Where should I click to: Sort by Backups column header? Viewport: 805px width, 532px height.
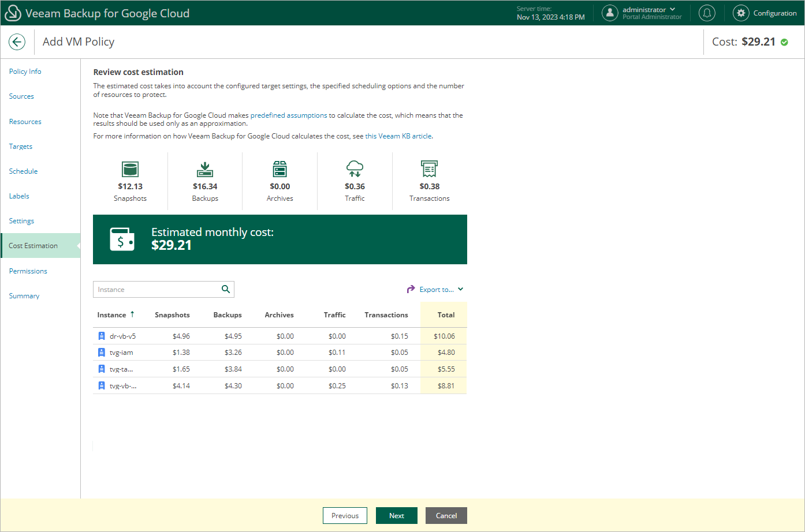pos(228,315)
